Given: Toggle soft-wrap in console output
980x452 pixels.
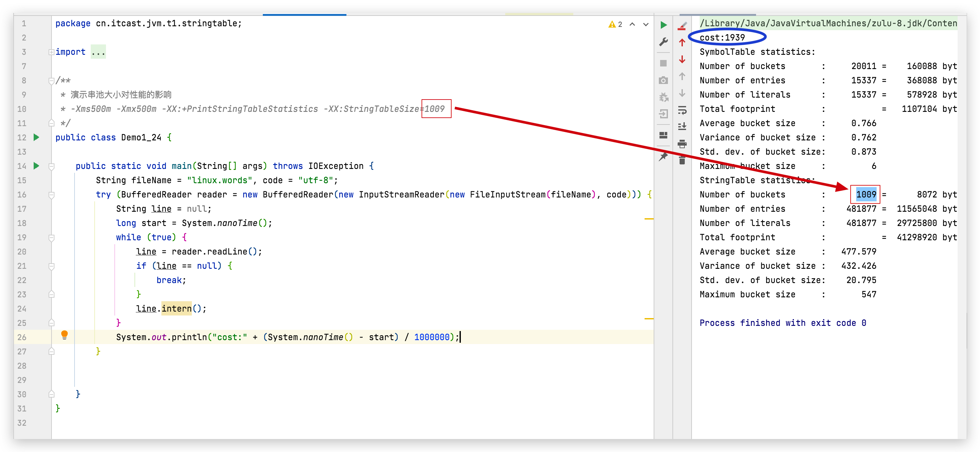Looking at the screenshot, I should click(x=682, y=111).
